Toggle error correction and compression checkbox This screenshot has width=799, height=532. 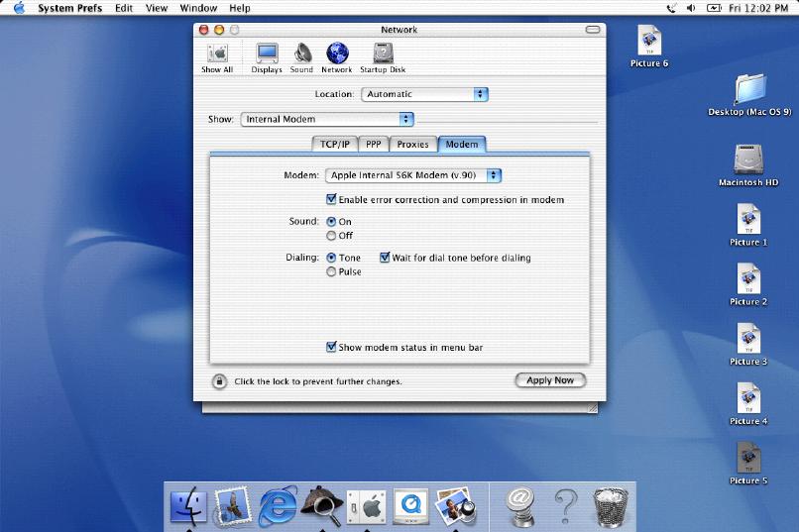tap(331, 199)
